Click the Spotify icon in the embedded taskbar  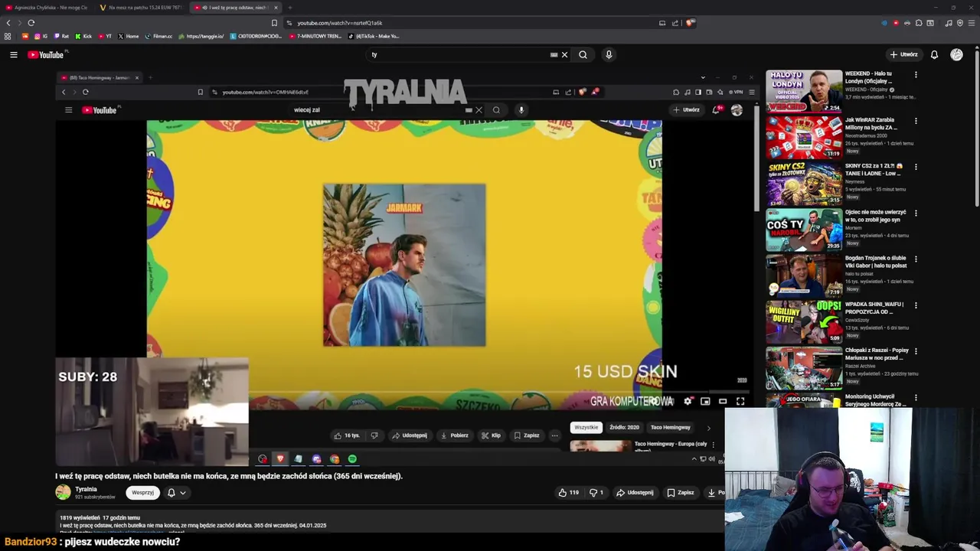coord(352,459)
